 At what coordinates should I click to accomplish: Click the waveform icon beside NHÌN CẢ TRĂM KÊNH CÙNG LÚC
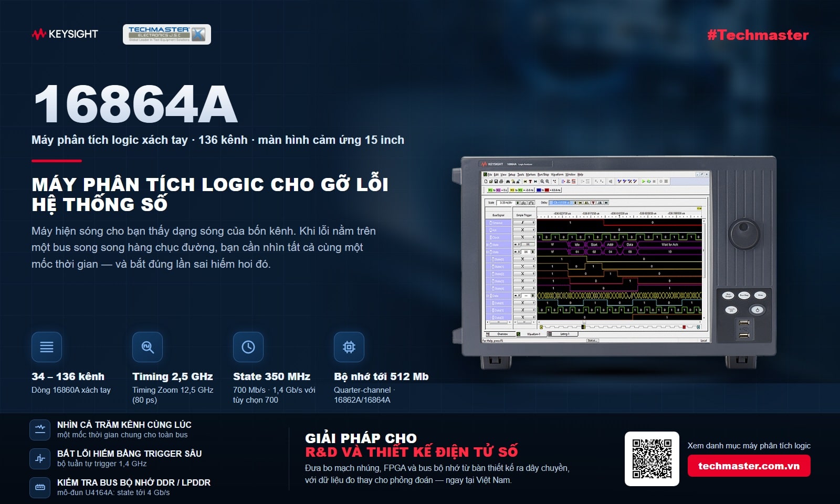pyautogui.click(x=40, y=429)
